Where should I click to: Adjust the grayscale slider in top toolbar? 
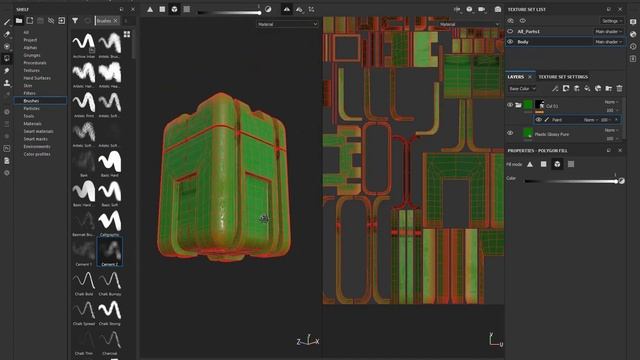point(229,13)
